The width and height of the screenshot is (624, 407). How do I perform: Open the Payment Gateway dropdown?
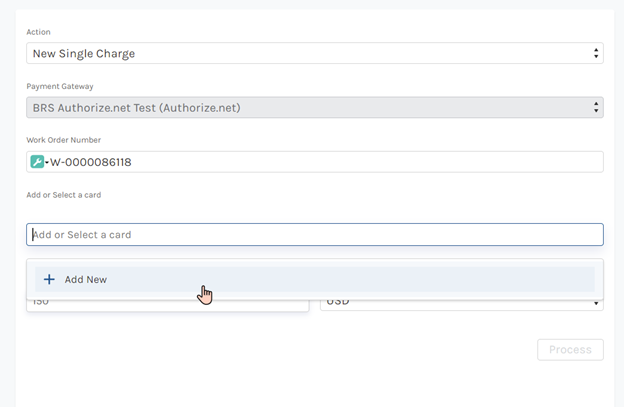(x=300, y=107)
